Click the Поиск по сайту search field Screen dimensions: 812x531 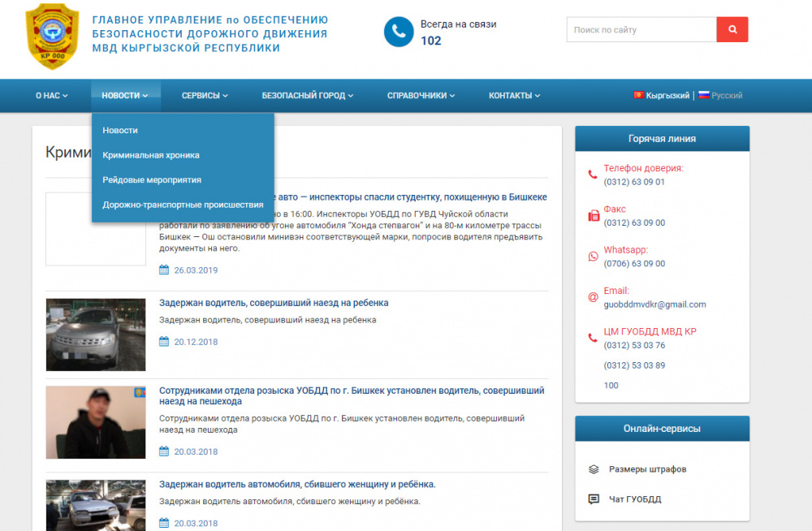(641, 30)
